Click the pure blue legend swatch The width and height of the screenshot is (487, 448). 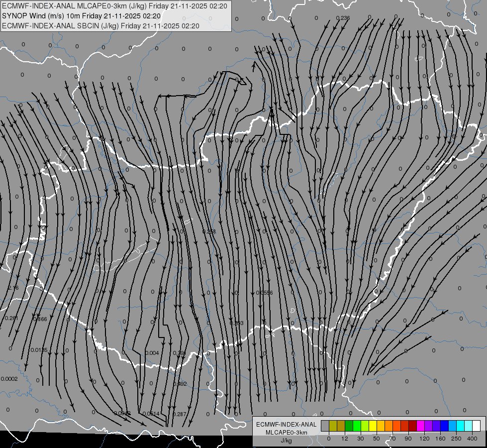click(445, 426)
